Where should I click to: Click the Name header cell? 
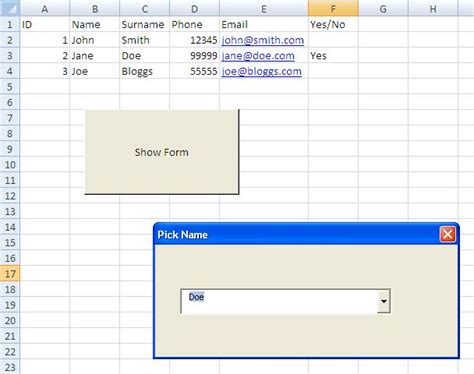tap(95, 24)
